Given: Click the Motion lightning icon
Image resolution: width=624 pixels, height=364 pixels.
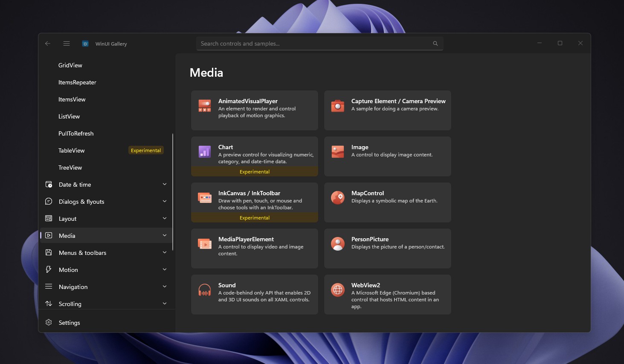Looking at the screenshot, I should point(49,269).
